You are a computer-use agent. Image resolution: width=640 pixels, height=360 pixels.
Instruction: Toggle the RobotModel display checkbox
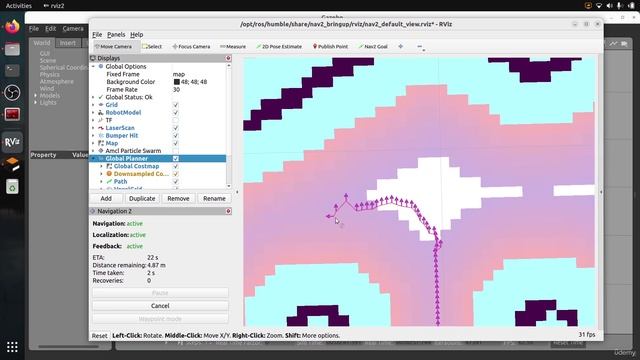(176, 113)
